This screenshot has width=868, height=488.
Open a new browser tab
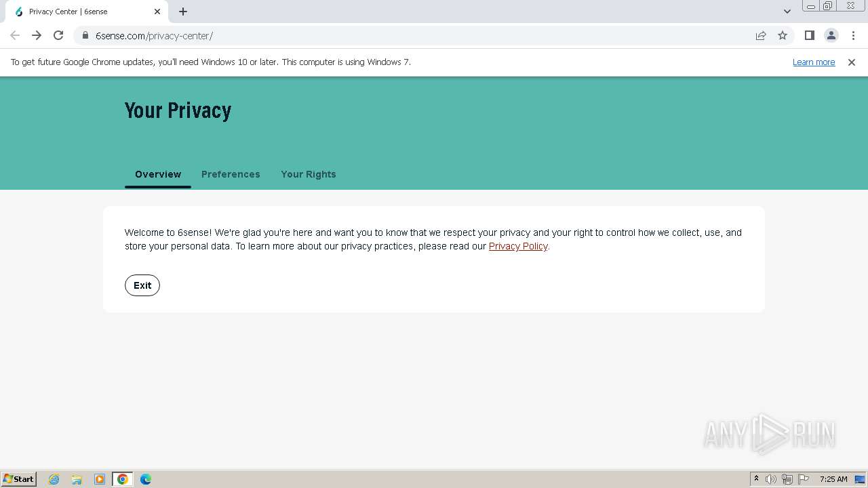click(x=183, y=12)
